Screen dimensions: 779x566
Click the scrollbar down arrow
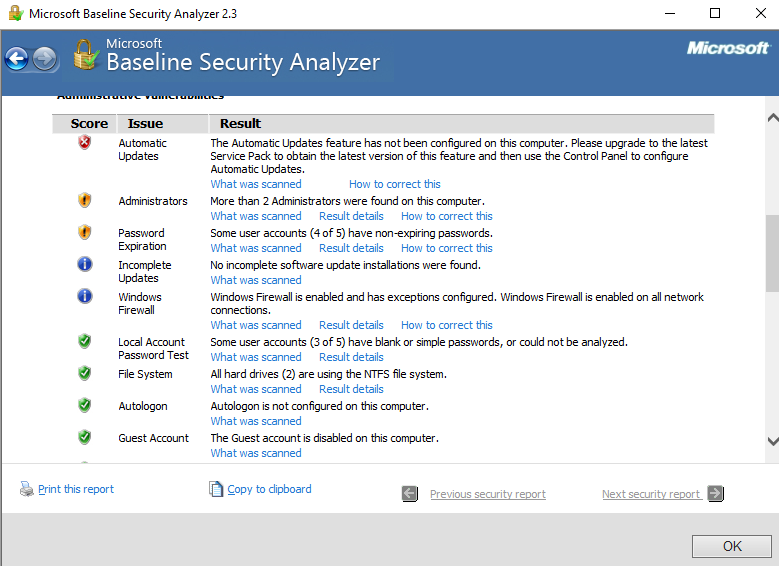(773, 441)
